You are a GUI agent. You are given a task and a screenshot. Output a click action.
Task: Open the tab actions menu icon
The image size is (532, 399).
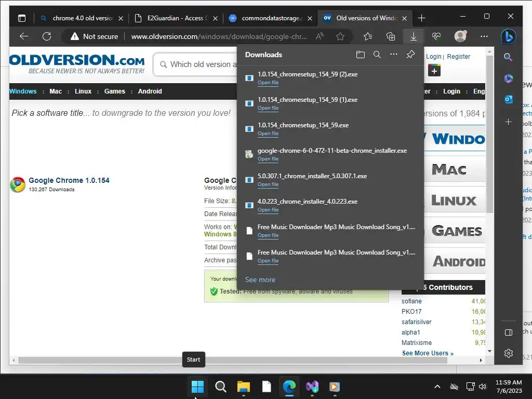(x=22, y=18)
